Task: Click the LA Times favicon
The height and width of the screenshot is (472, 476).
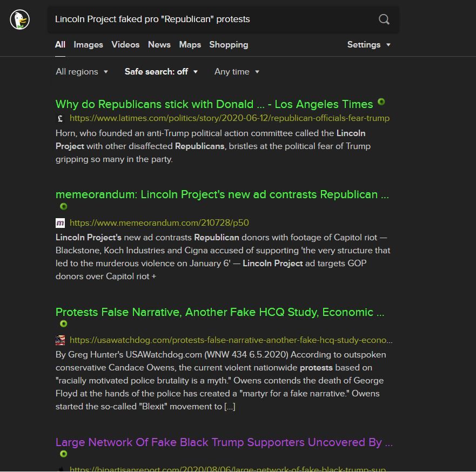Action: [60, 118]
